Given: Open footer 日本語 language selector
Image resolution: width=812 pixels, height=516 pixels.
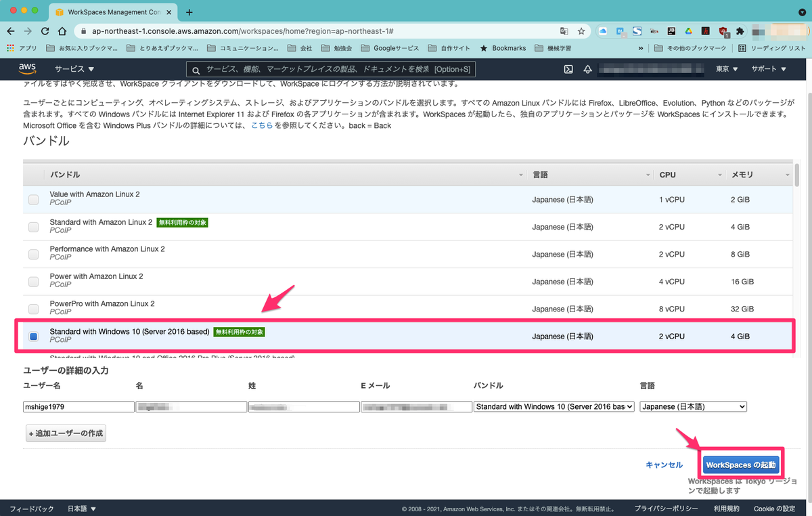Looking at the screenshot, I should pyautogui.click(x=81, y=509).
